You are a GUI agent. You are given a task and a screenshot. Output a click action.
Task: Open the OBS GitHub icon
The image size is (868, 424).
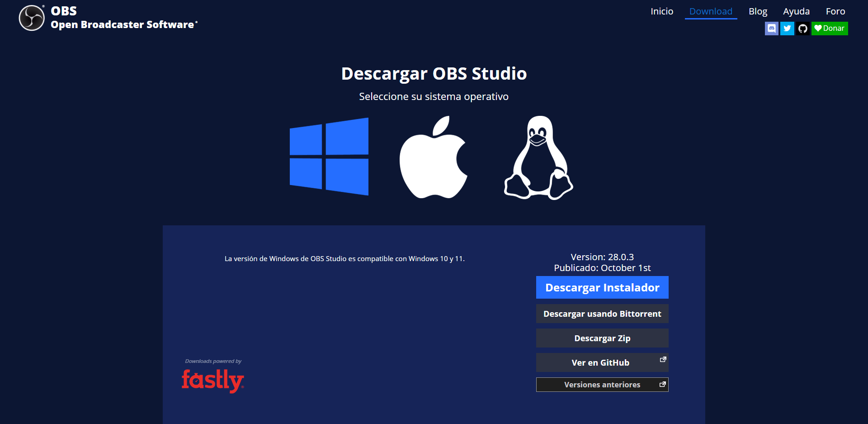pyautogui.click(x=803, y=28)
